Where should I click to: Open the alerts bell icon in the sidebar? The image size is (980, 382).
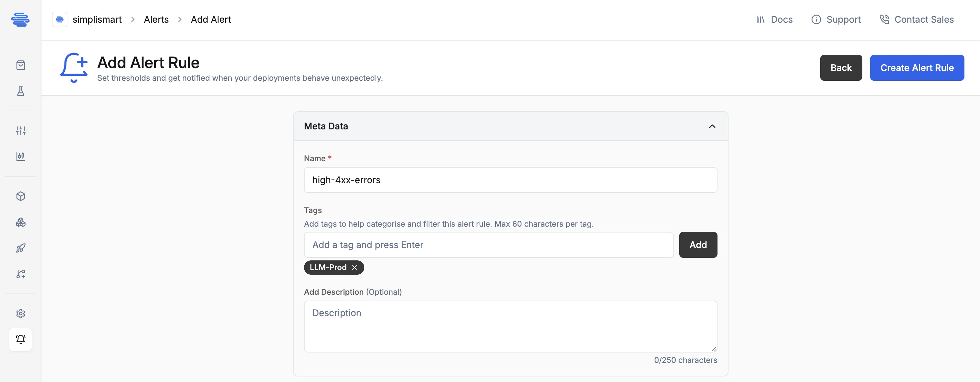point(20,339)
